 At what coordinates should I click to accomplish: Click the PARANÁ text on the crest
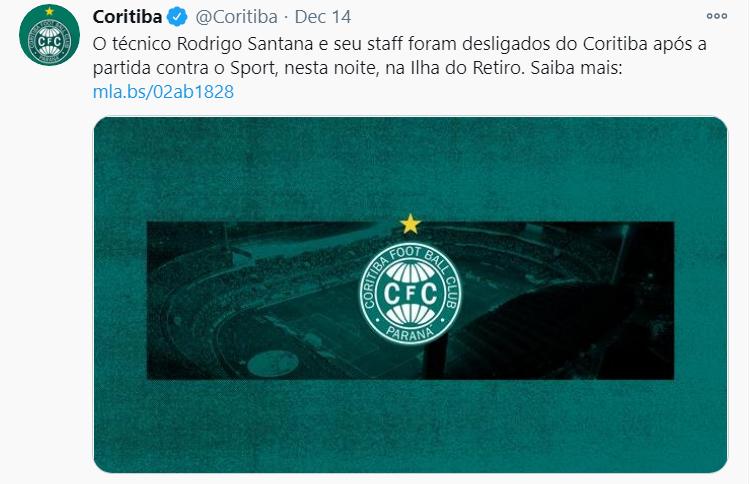coord(410,333)
